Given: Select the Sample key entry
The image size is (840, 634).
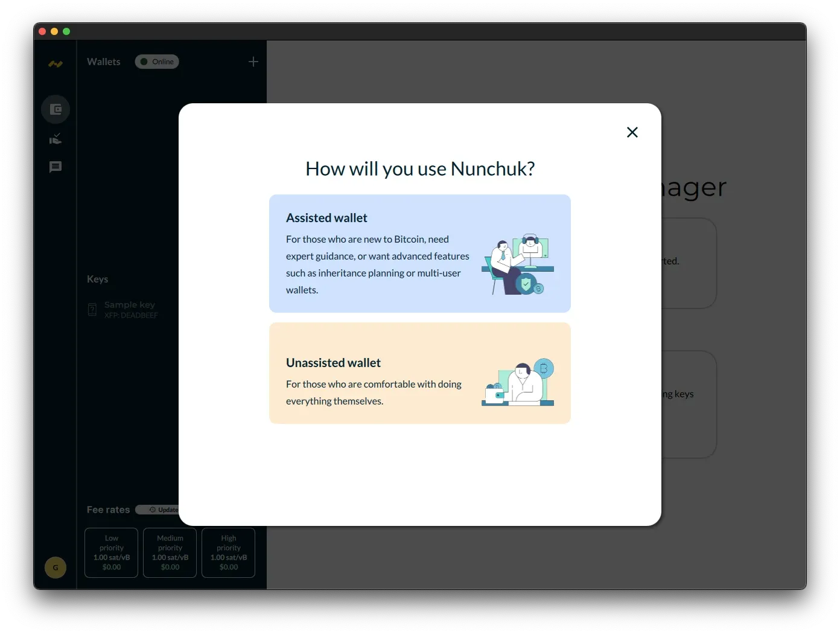Looking at the screenshot, I should coord(130,310).
